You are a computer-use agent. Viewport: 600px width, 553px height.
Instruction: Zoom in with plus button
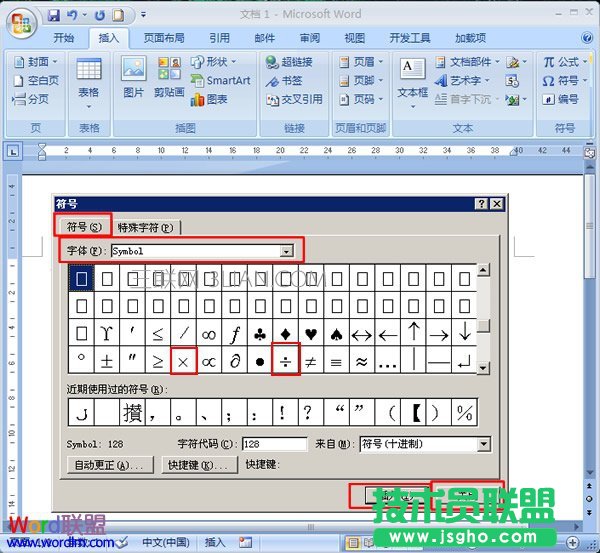572,543
